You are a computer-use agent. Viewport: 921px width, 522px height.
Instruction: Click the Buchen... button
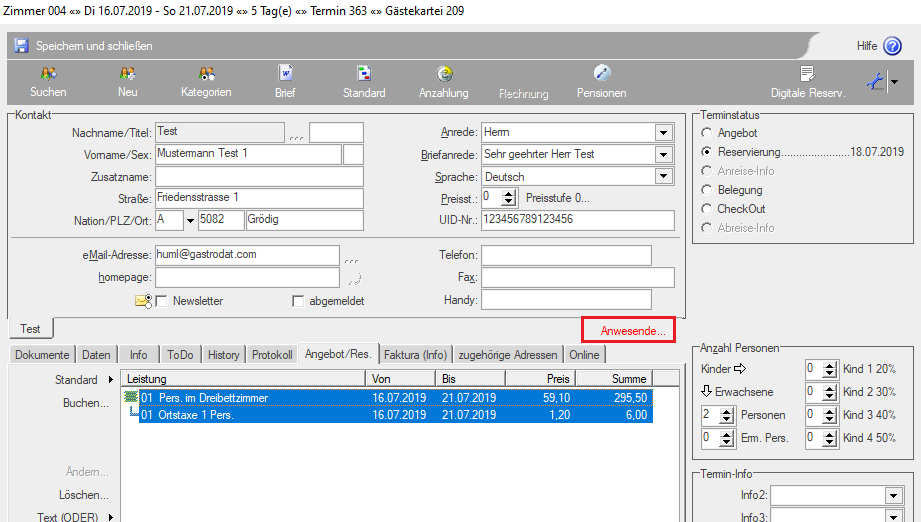86,403
